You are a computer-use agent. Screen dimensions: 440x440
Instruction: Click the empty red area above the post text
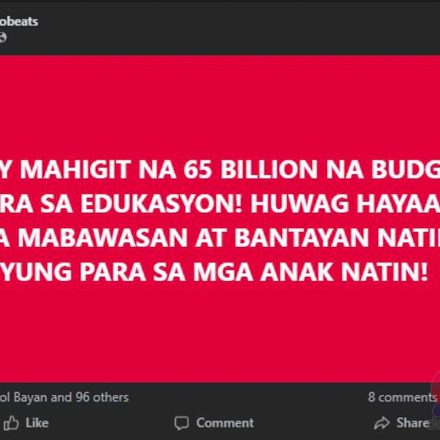[220, 105]
